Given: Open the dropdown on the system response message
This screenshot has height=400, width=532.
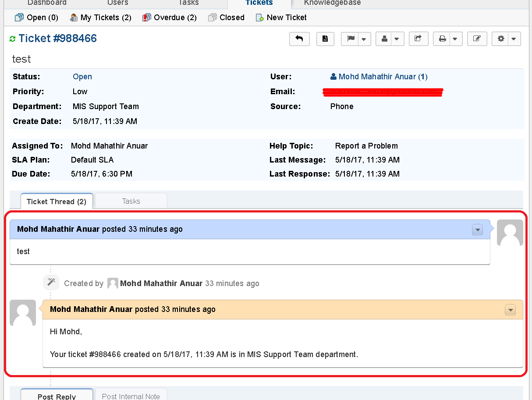Looking at the screenshot, I should click(x=510, y=310).
